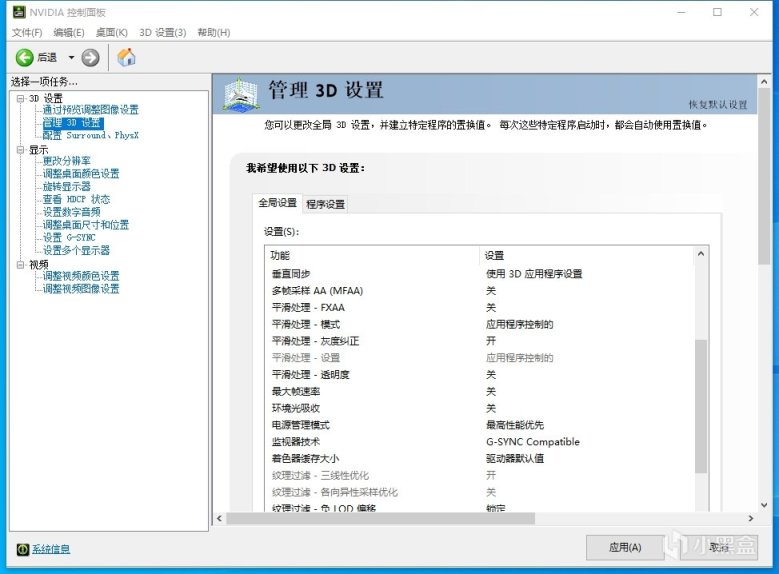Click the 驱动器默认值 setting value
This screenshot has height=574, width=779.
tap(515, 459)
